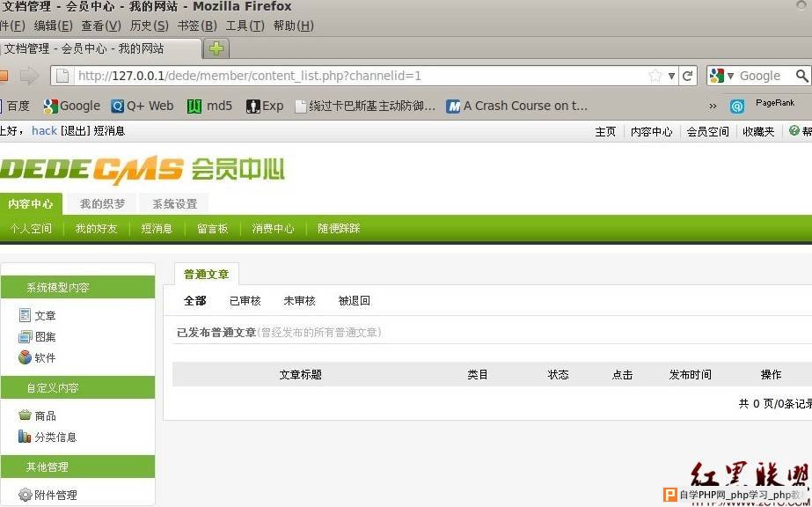Open the 查看(V) menu
The width and height of the screenshot is (812, 507).
click(101, 26)
